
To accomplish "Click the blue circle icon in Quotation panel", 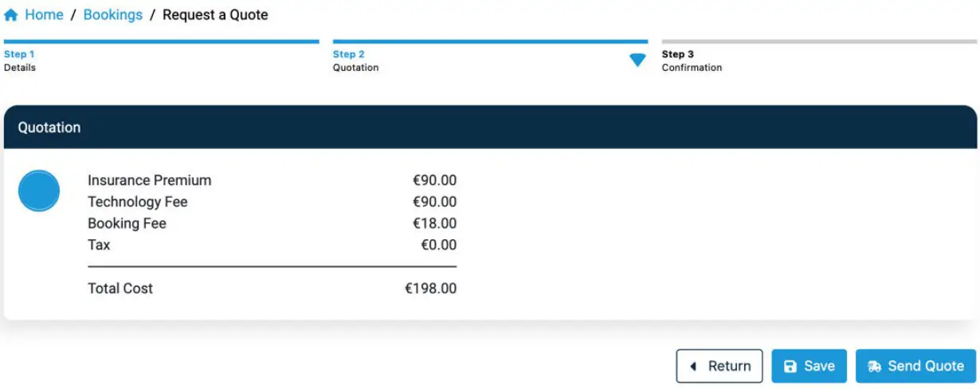I will pos(39,191).
